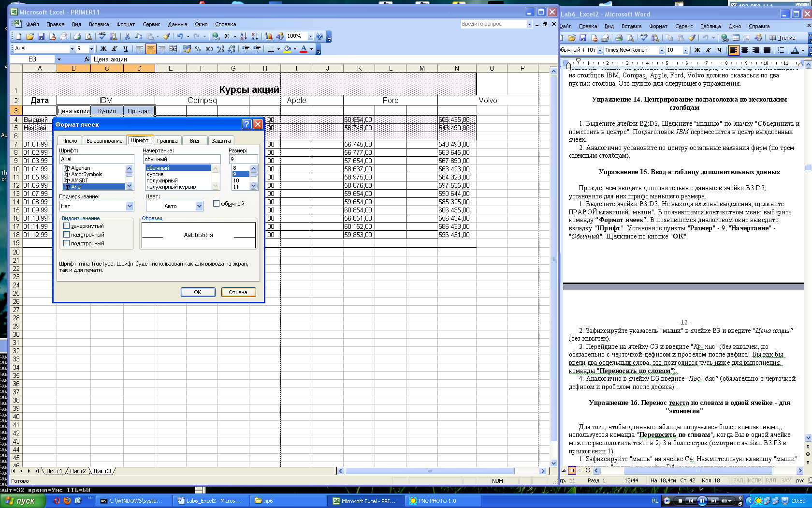Click the New workbook icon in Excel toolbar
This screenshot has height=508, width=812.
(x=18, y=36)
